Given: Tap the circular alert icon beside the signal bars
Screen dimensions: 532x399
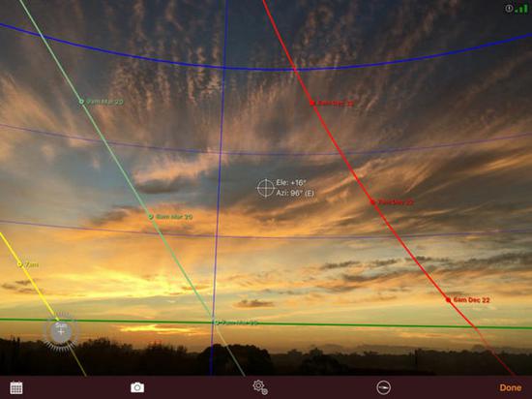Looking at the screenshot, I should 509,9.
